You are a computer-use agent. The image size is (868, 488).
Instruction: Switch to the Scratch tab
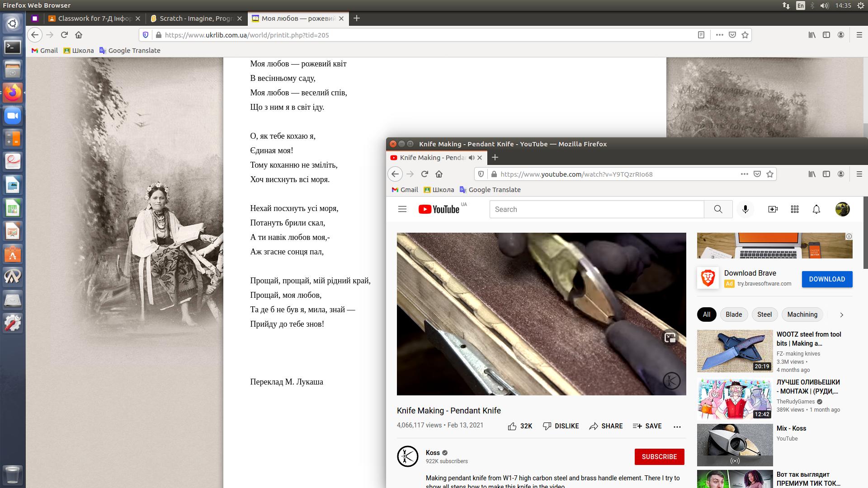196,19
